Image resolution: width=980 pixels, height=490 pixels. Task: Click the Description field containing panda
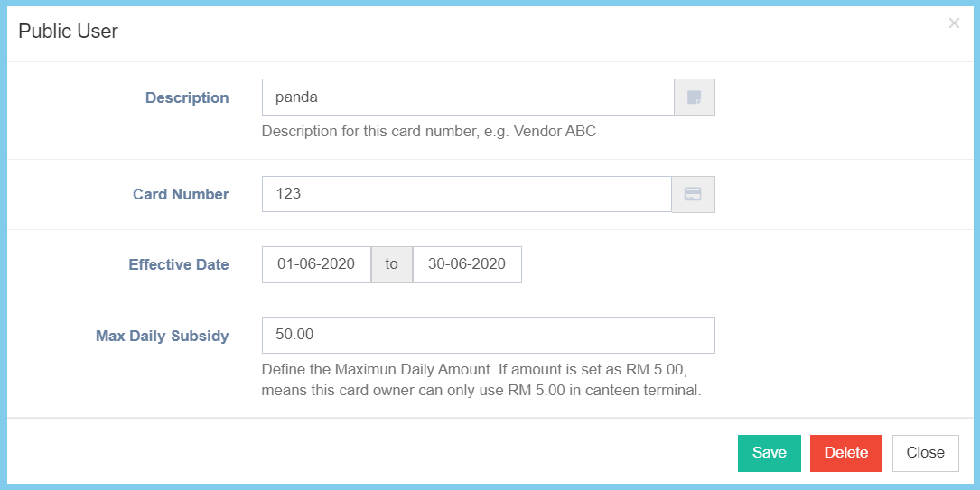[x=468, y=97]
